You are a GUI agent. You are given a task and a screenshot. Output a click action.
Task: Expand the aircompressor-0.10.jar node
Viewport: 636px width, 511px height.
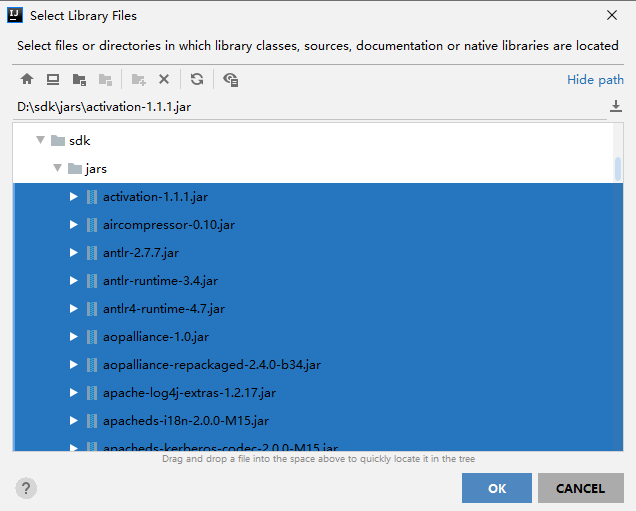click(x=73, y=225)
